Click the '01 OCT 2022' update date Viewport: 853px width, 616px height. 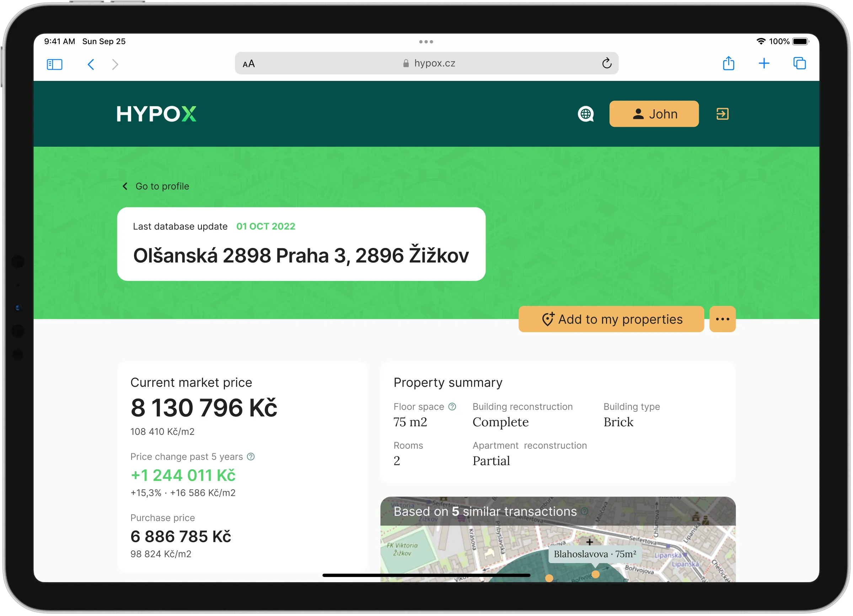point(266,227)
